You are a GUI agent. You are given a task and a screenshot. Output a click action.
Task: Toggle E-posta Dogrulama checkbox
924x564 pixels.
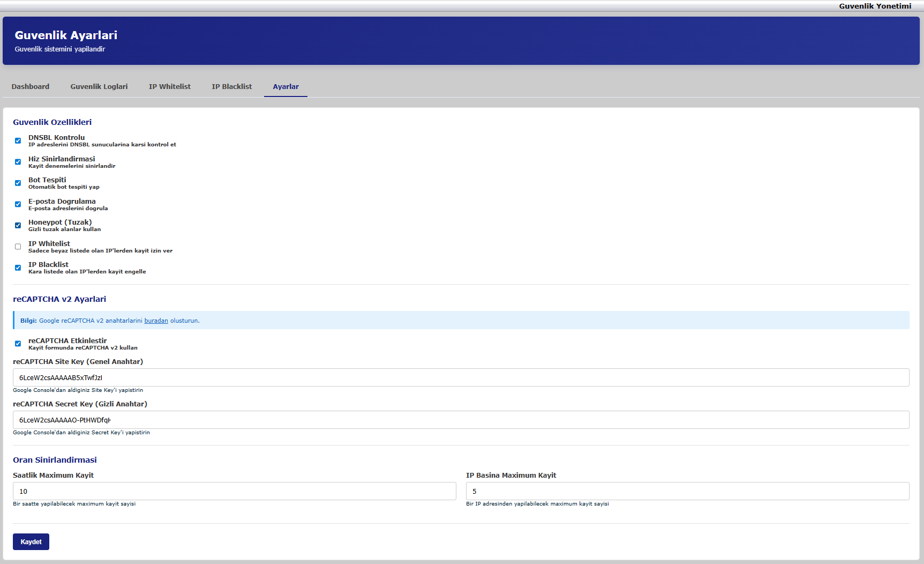pos(18,204)
